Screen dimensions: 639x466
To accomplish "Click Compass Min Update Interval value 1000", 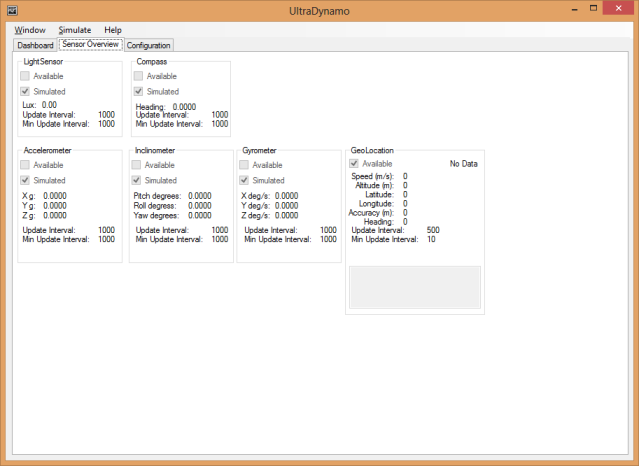I will (x=220, y=124).
